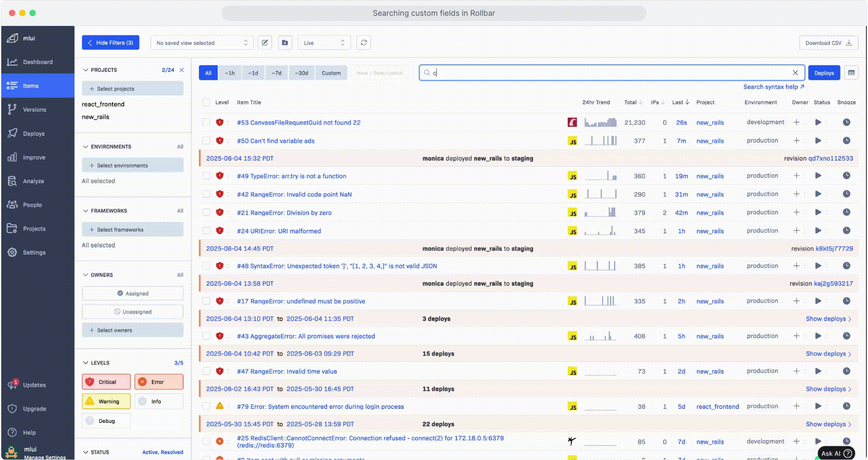Click the edit saved view pencil icon
This screenshot has height=460, width=868.
(264, 43)
